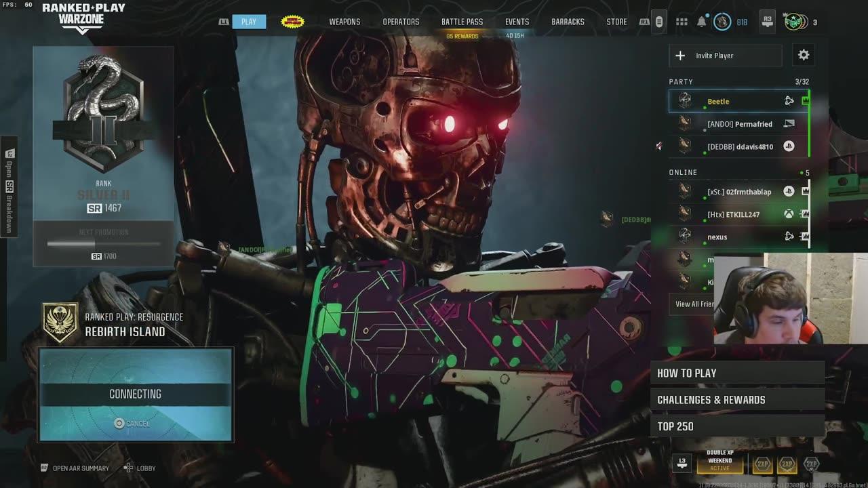Viewport: 868px width, 488px height.
Task: Select party member [ANDO!] Permafried
Action: click(x=738, y=124)
